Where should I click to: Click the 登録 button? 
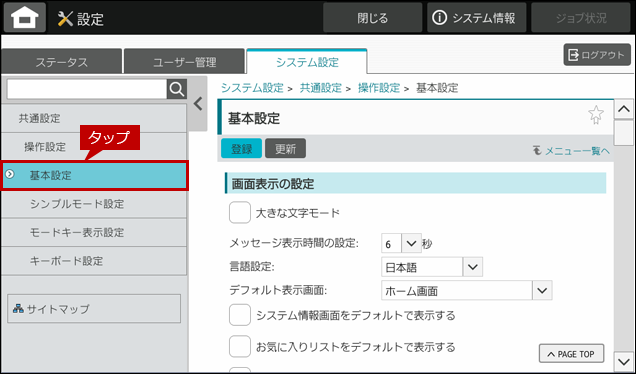click(241, 149)
